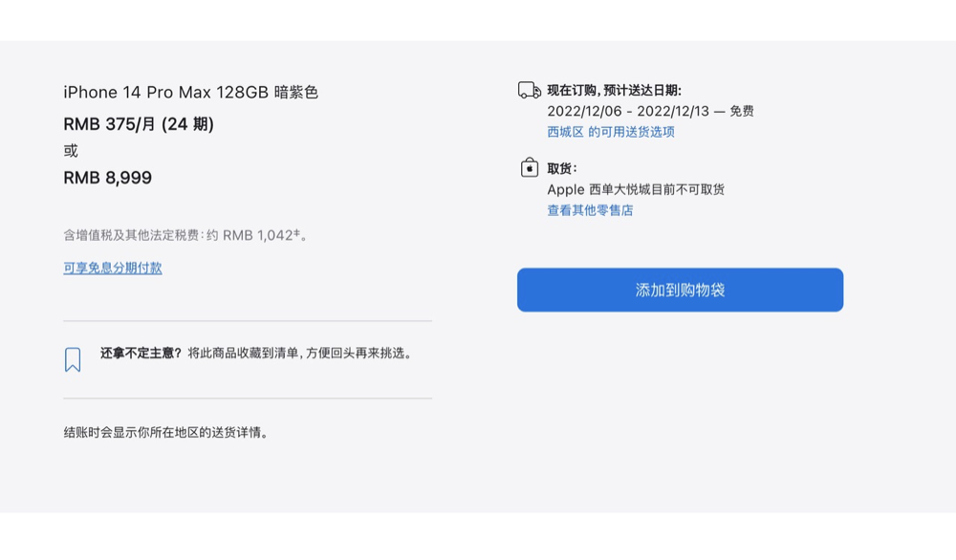Click the RMB 375/月 (24 期) price

pos(139,124)
